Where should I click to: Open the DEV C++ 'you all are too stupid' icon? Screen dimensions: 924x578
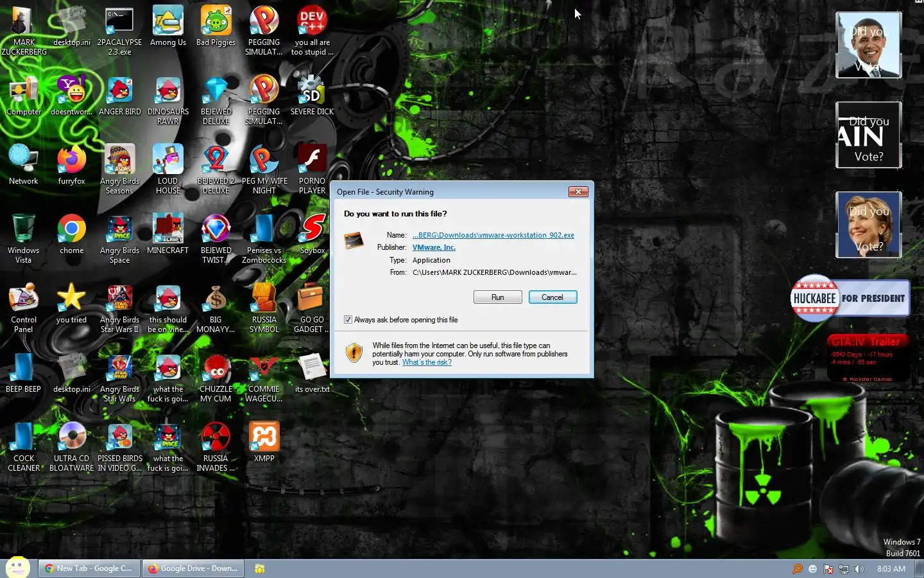tap(312, 30)
